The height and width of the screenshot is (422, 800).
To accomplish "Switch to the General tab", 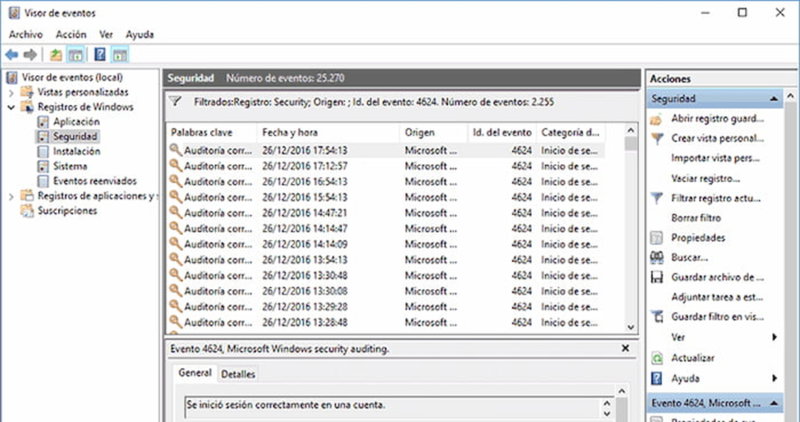I will pos(194,373).
